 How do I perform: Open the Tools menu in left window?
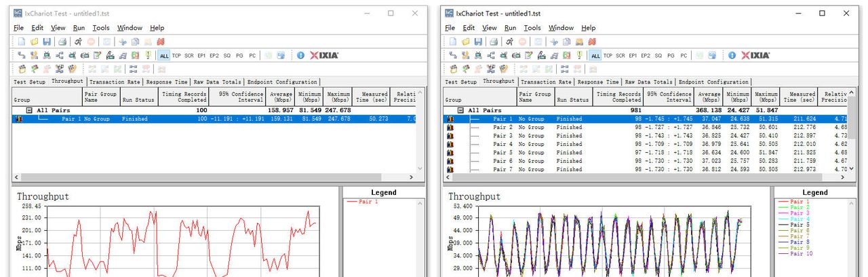point(101,28)
